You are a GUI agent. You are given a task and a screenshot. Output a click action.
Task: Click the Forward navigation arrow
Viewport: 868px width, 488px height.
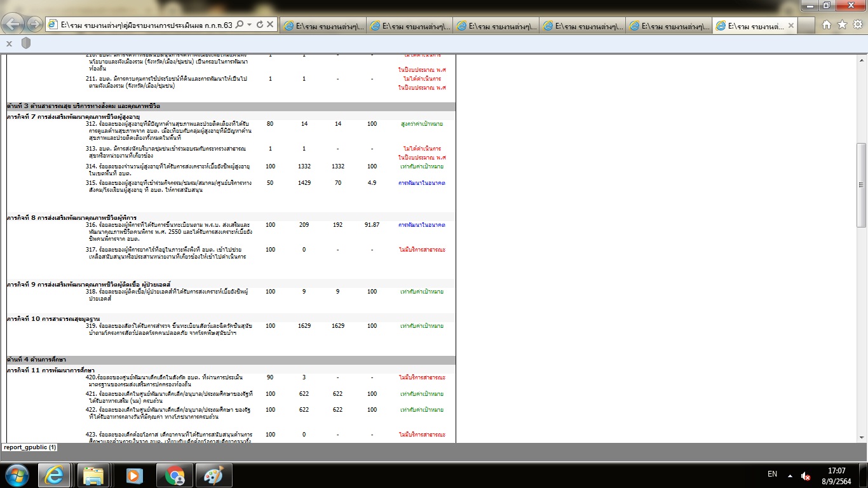35,24
